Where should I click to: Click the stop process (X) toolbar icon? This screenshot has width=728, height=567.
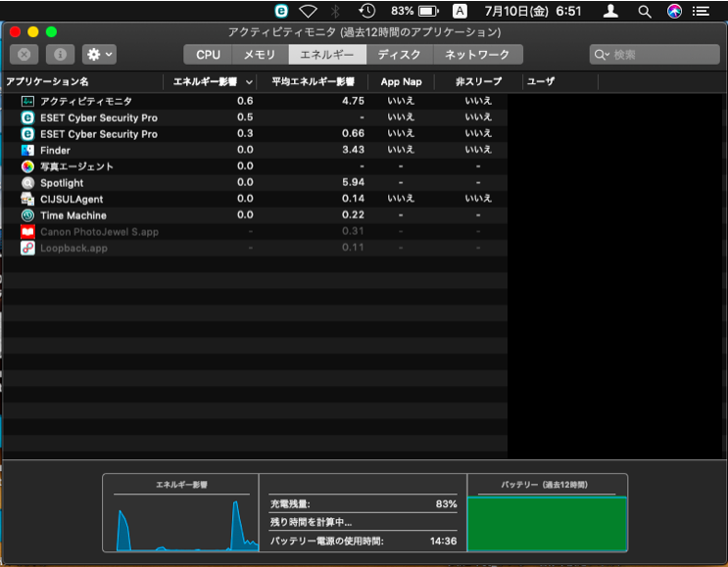[24, 55]
